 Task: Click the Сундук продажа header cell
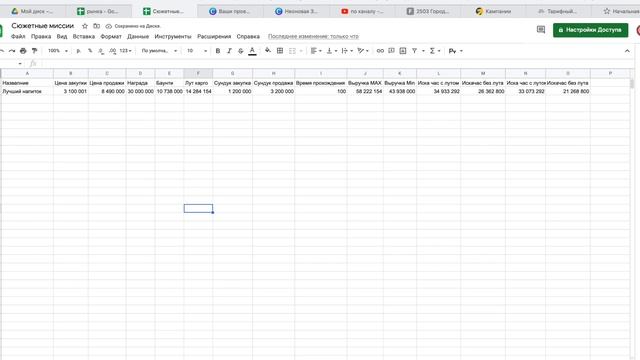click(273, 83)
